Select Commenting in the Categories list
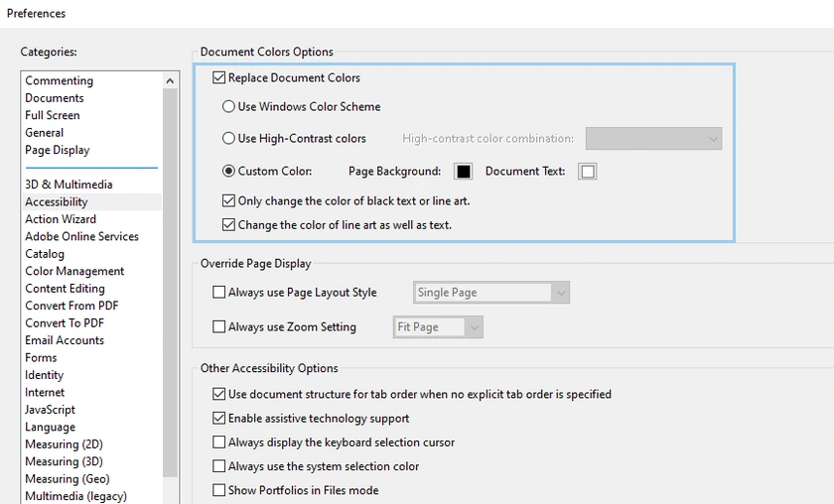Screen dimensions: 834x504 (60, 81)
